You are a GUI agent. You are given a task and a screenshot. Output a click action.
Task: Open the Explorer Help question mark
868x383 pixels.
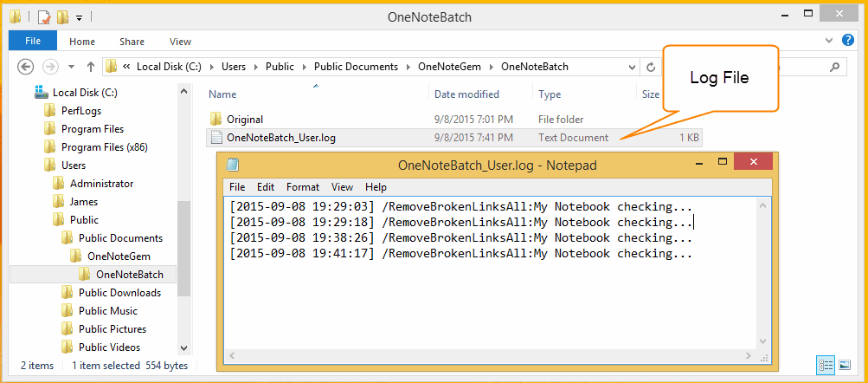(x=847, y=41)
